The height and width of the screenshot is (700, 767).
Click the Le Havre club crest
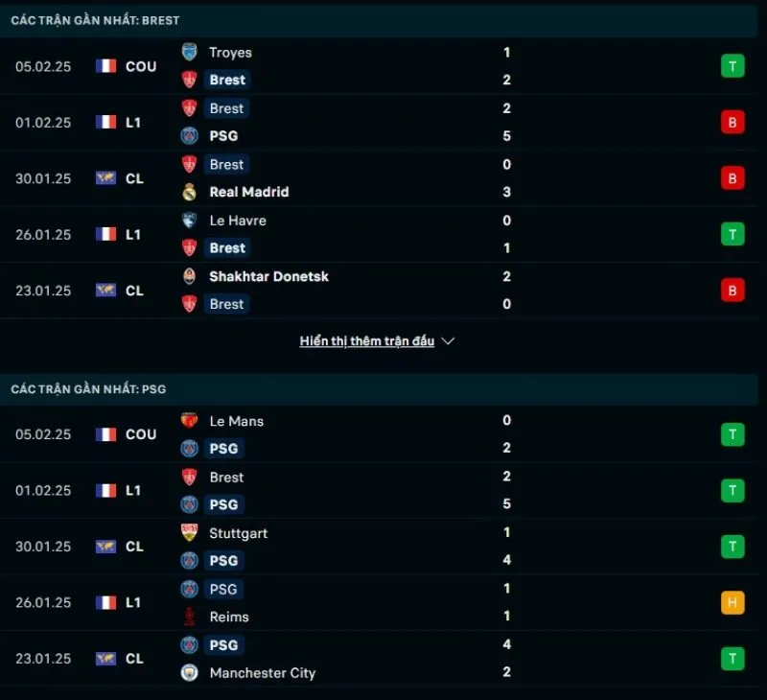pos(190,220)
